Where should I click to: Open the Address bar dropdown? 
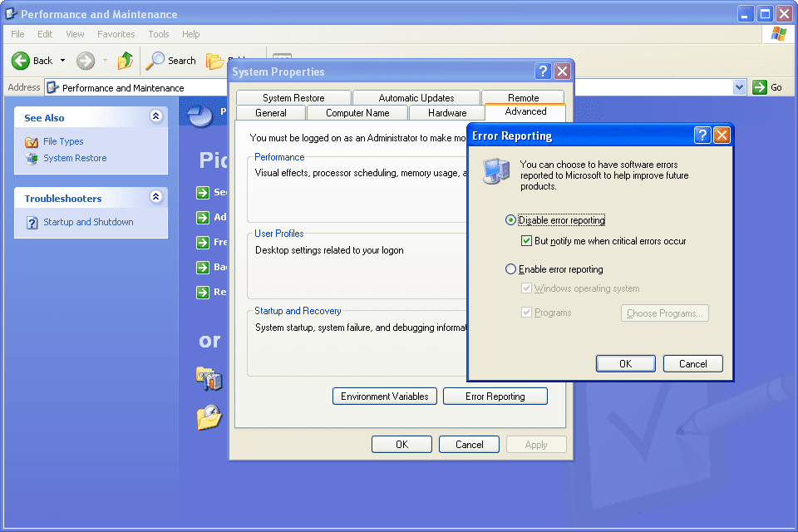tap(740, 87)
